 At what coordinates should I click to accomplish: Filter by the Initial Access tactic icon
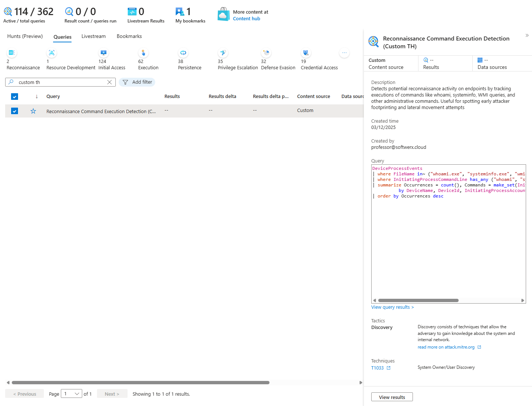tap(104, 53)
